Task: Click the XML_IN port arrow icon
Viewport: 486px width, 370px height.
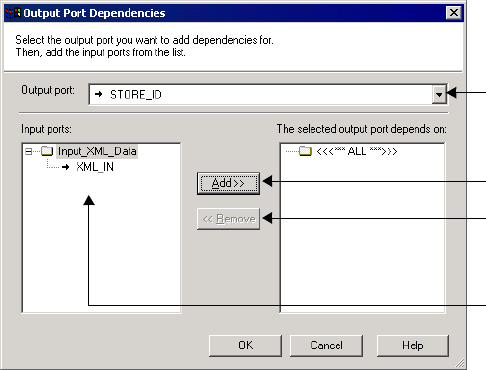Action: coord(66,167)
